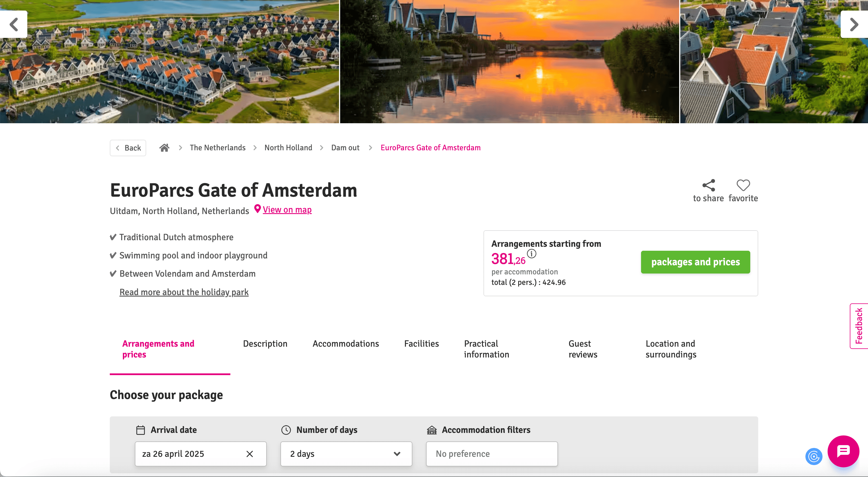Open the chat bubble button
This screenshot has height=477, width=868.
(x=844, y=451)
